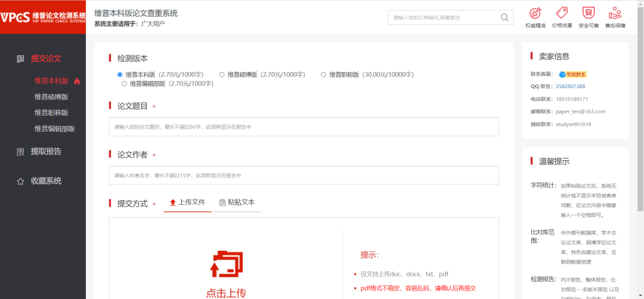The width and height of the screenshot is (644, 299).
Task: Click the flame icon next to 维普本科版
Action: coord(77,81)
